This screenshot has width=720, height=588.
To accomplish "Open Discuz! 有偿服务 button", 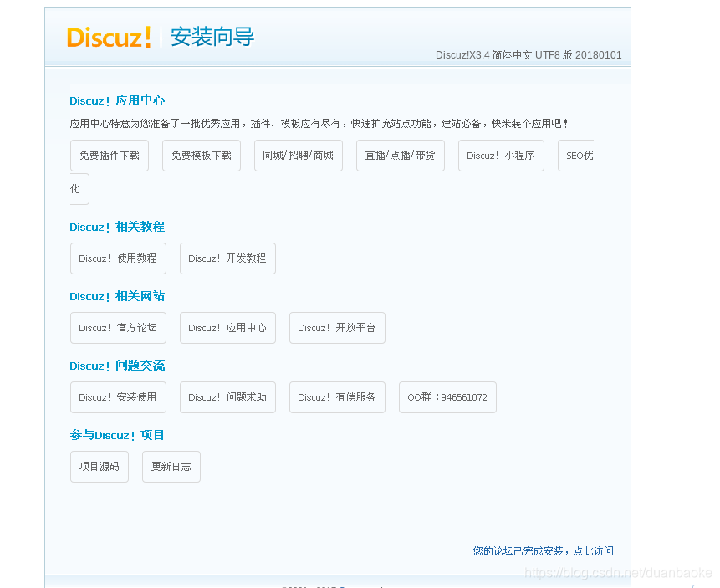I will [x=337, y=397].
